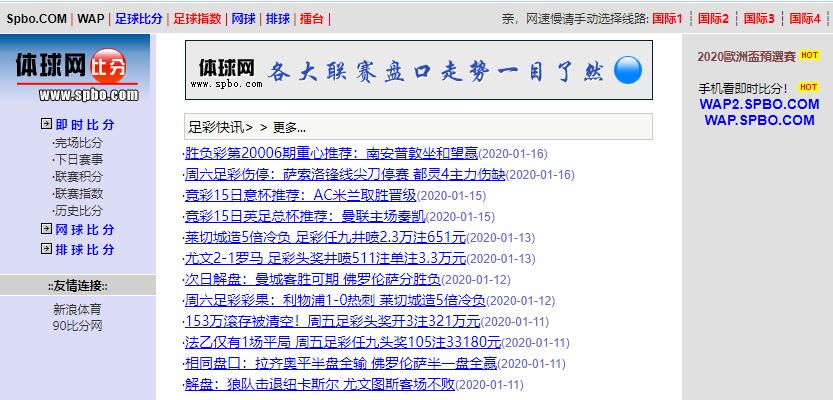Go to 足球指数 in the top navigation
The height and width of the screenshot is (400, 833).
click(x=197, y=19)
